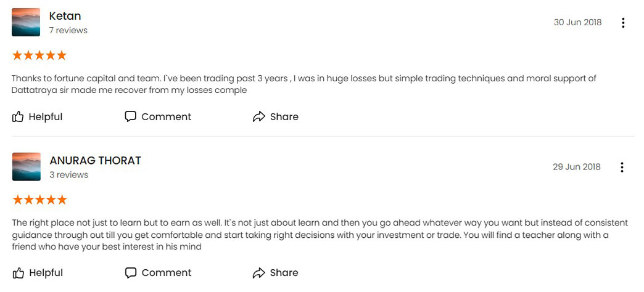The width and height of the screenshot is (644, 292).
Task: Click thumbs-up icon on Ketan's review
Action: [18, 117]
